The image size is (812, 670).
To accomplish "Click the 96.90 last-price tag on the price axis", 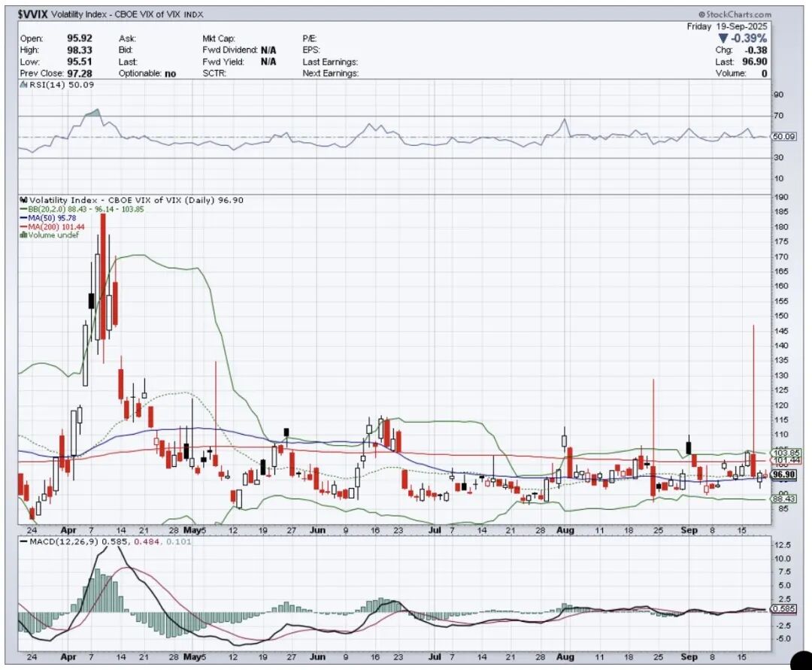I will (x=783, y=474).
